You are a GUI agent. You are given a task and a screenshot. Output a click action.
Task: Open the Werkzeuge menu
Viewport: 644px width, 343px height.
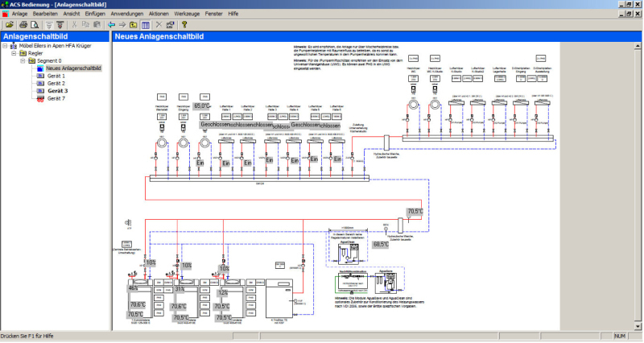(186, 14)
